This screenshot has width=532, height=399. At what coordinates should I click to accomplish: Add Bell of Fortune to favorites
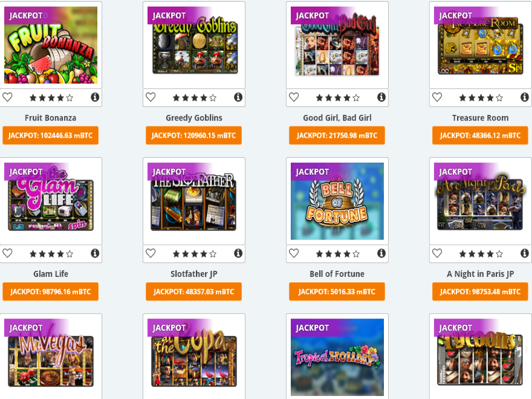click(x=294, y=253)
